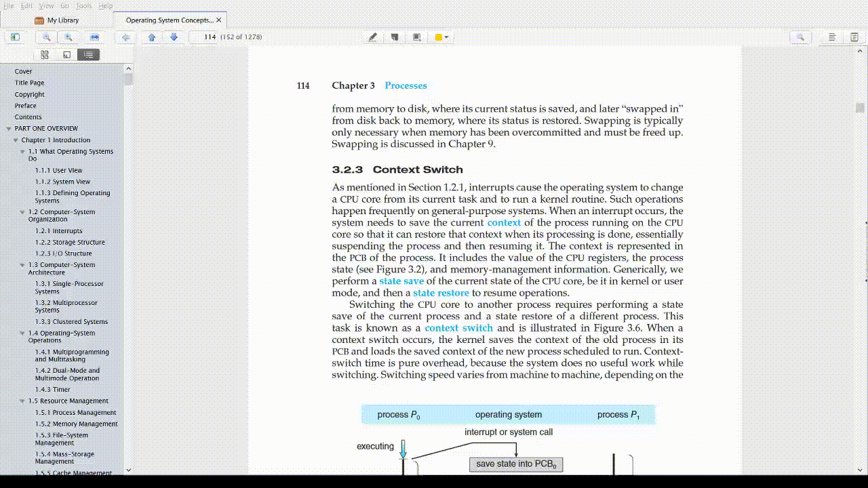Select the highlight text tool
Viewport: 868px width, 488px height.
tap(372, 37)
